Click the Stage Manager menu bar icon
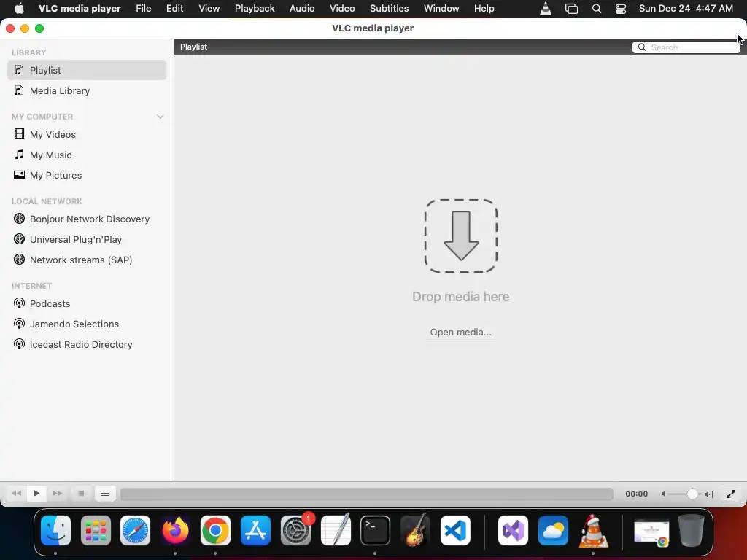This screenshot has height=560, width=747. (572, 9)
